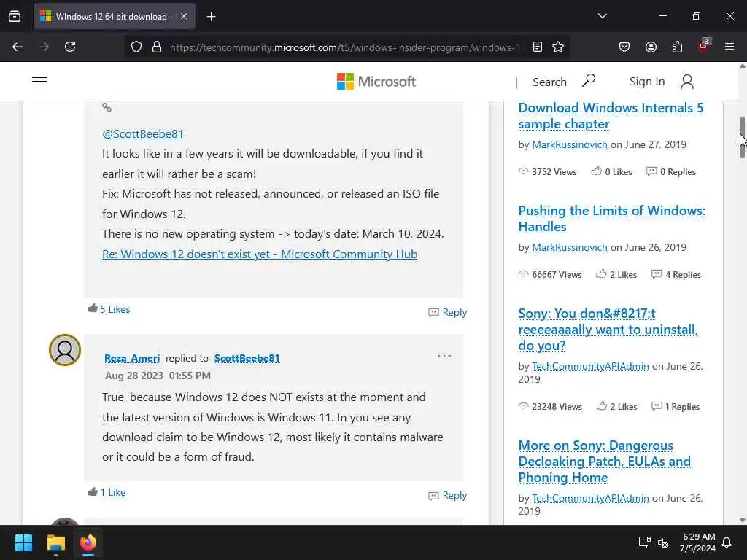Reload the page with the refresh icon
This screenshot has height=560, width=747.
coord(70,47)
